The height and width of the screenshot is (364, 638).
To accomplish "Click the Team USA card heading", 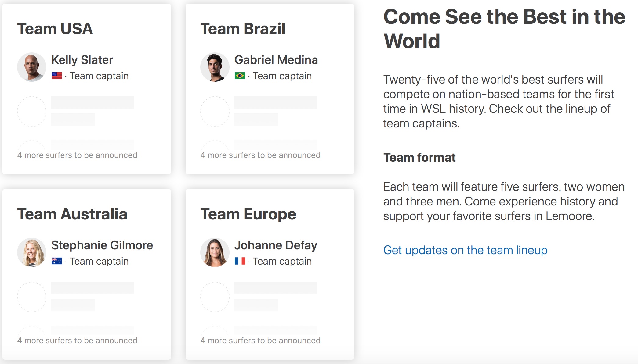I will pos(55,29).
